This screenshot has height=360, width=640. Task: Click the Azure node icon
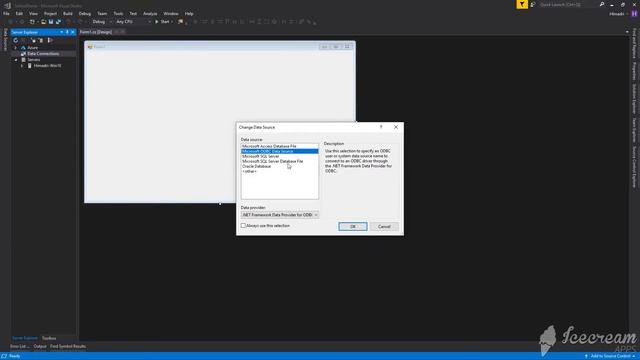23,48
